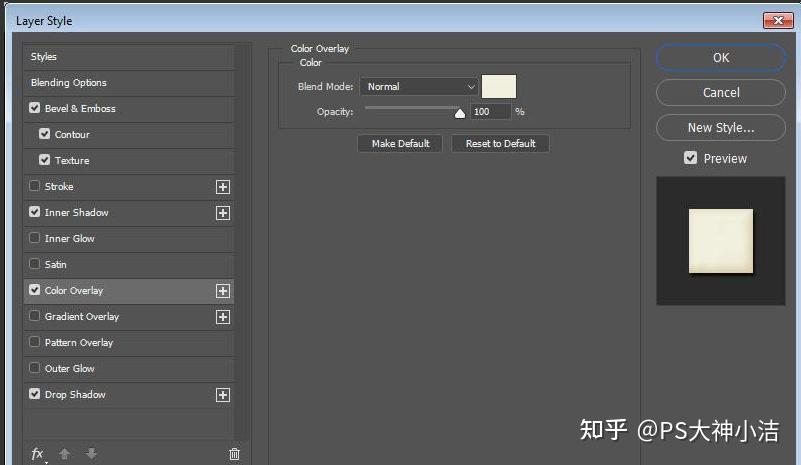Viewport: 801px width, 465px height.
Task: Click Reset to Default button
Action: click(x=501, y=144)
